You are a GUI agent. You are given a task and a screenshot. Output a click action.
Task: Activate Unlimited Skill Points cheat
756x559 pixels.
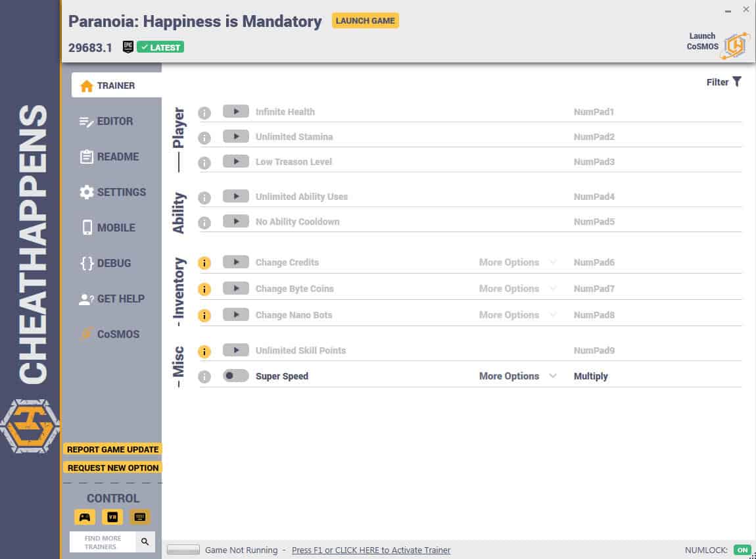click(x=236, y=350)
